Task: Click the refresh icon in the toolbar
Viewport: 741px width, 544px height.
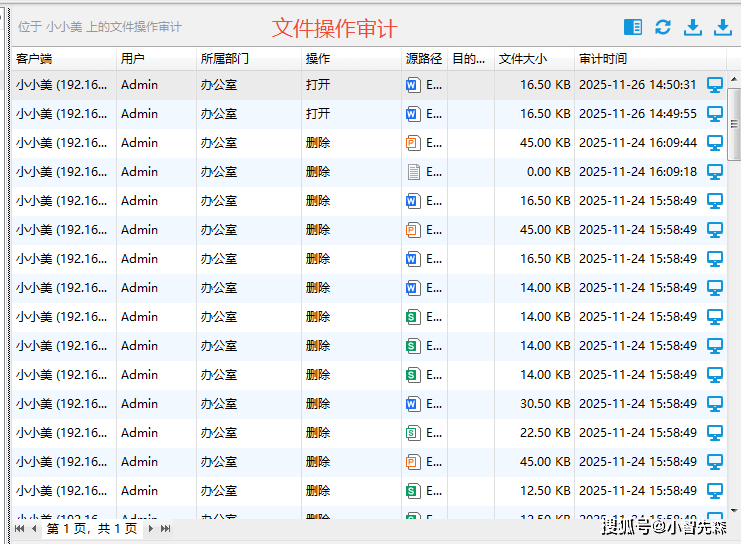Action: [663, 27]
